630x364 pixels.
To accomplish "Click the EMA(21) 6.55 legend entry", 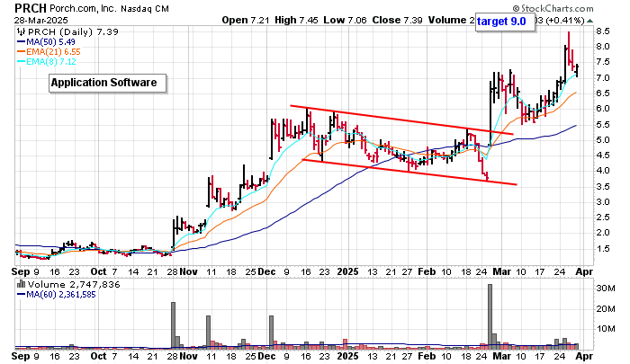I will point(49,52).
